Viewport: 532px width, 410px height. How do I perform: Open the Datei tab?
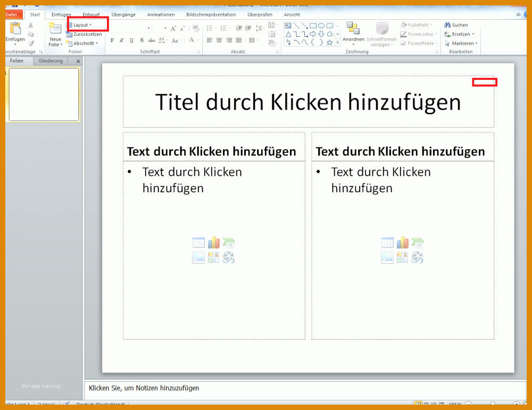click(x=13, y=14)
